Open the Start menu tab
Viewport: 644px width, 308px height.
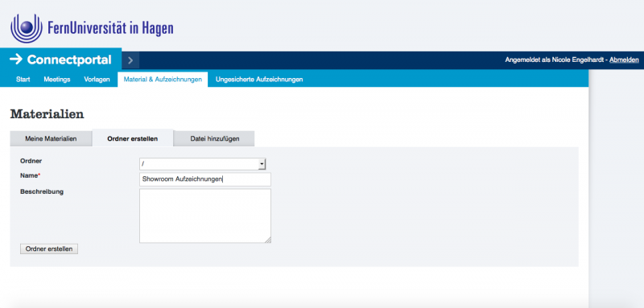click(x=23, y=80)
